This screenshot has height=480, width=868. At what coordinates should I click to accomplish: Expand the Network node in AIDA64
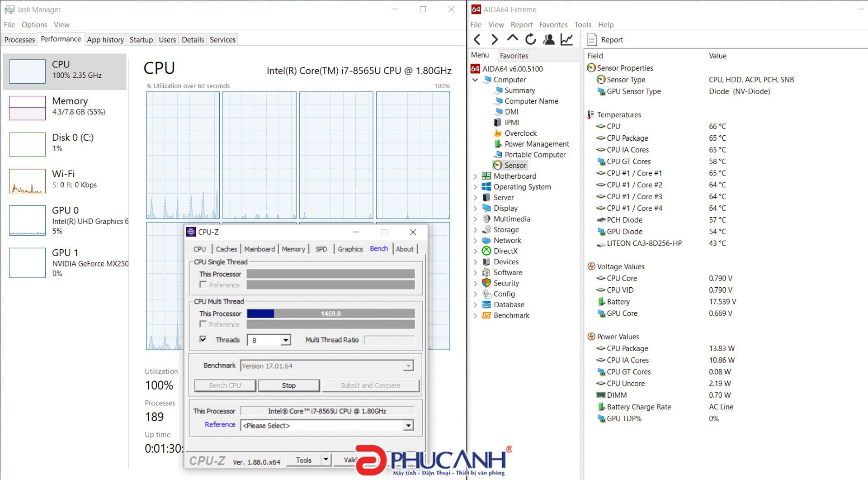475,241
